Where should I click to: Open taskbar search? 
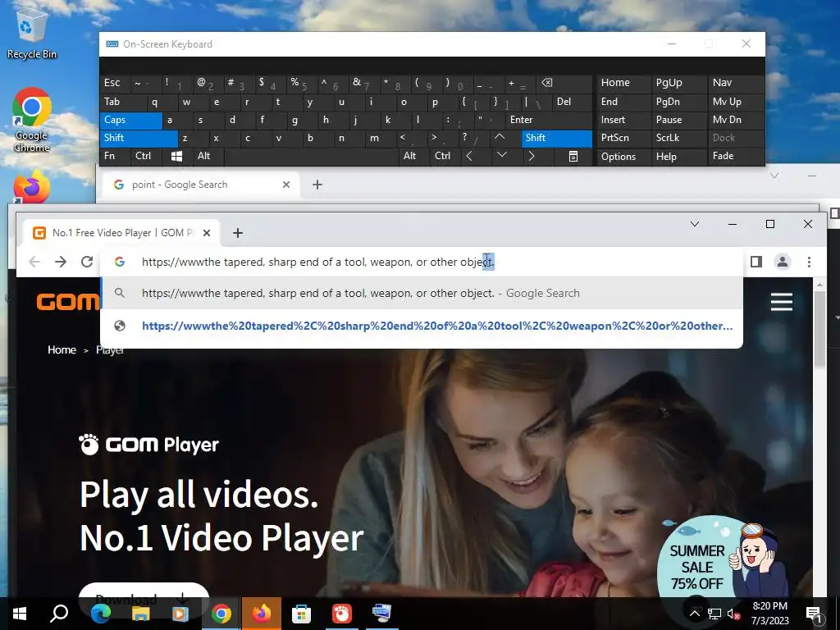pyautogui.click(x=59, y=614)
